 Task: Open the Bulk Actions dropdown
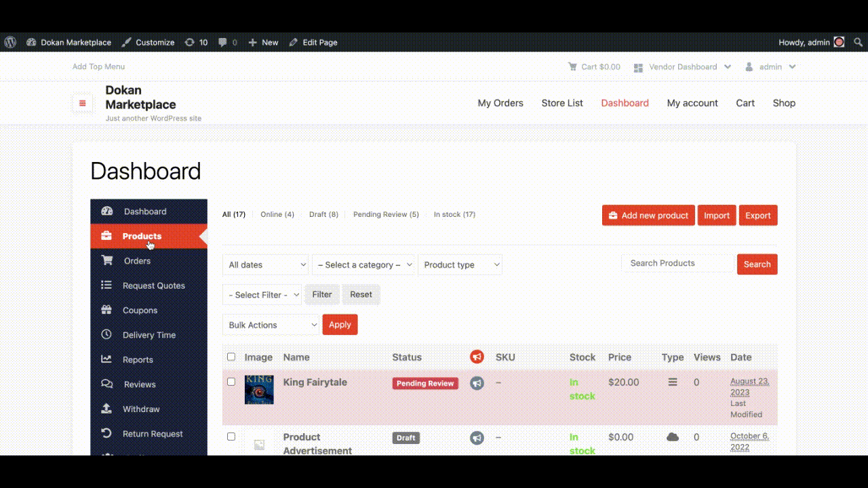271,325
